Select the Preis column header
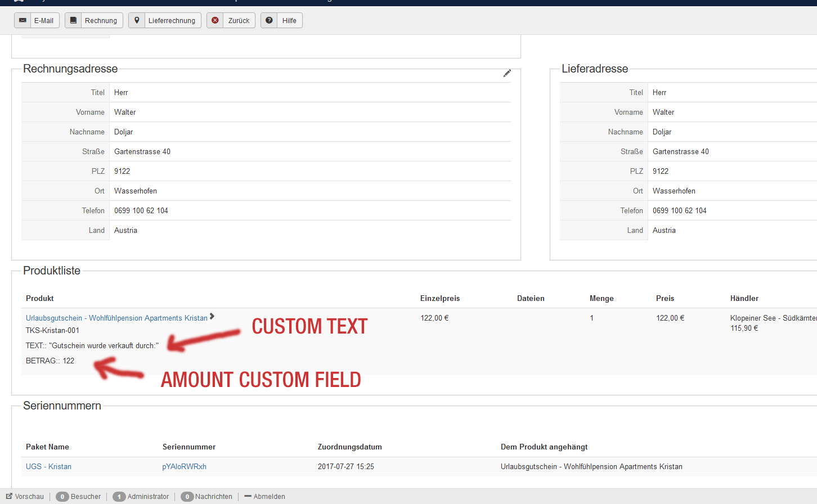 click(x=665, y=299)
